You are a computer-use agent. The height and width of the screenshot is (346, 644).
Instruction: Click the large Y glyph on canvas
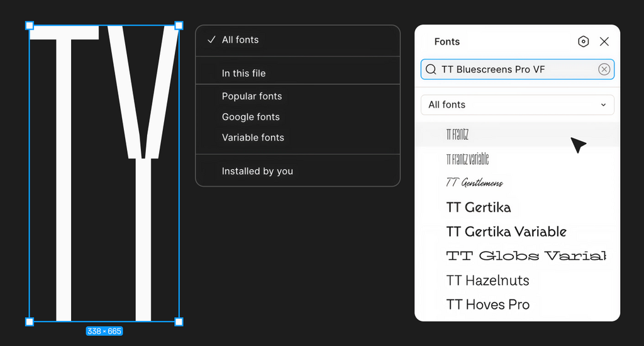(x=143, y=172)
